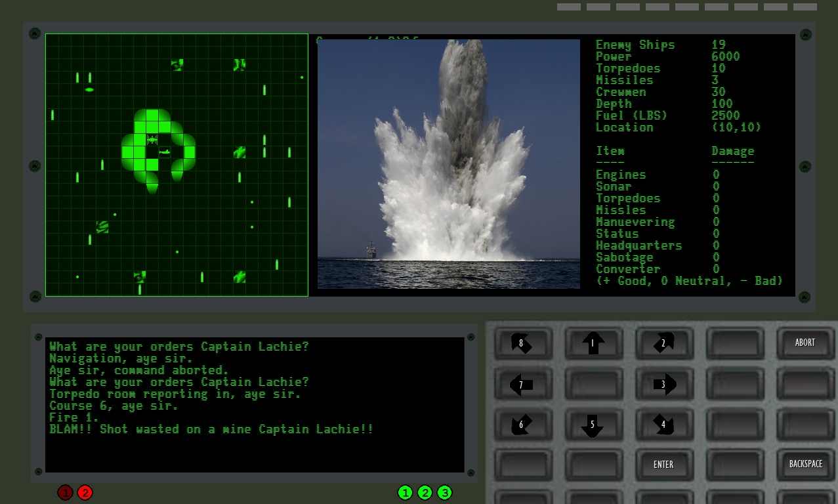Click the 'Sonar' damage row label

tap(614, 186)
